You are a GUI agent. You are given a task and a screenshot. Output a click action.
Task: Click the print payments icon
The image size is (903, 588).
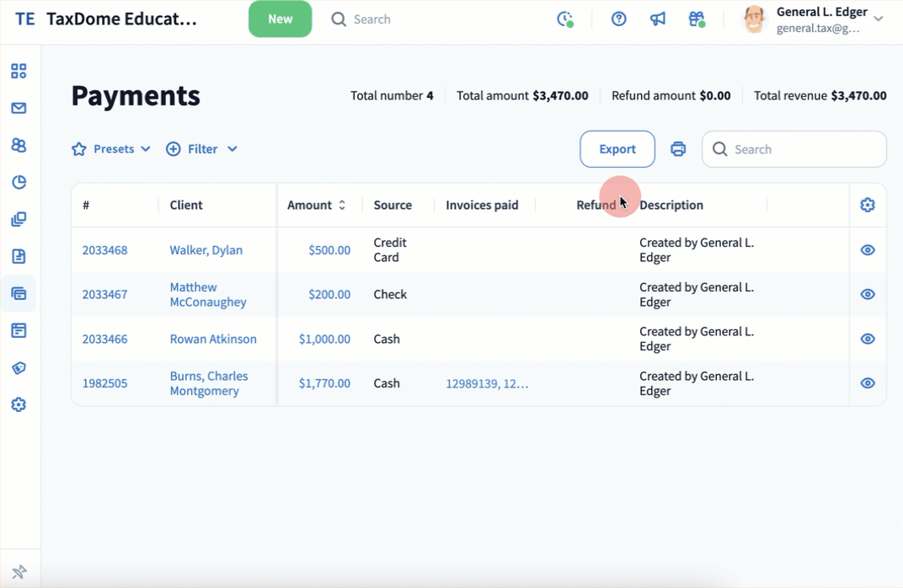[x=678, y=149]
